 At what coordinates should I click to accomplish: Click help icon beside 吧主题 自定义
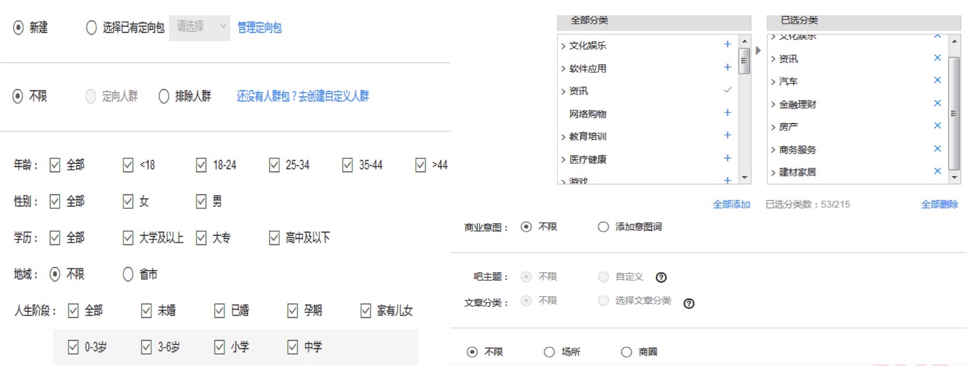point(661,277)
